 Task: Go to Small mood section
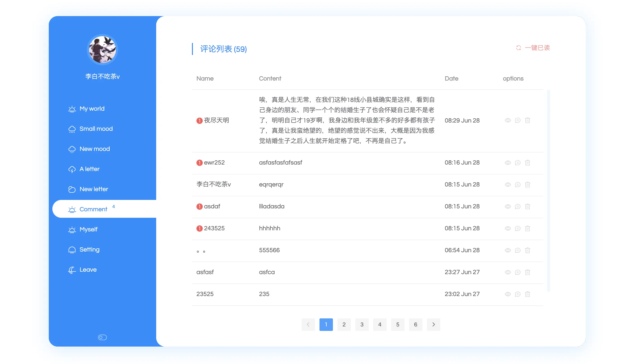pos(90,129)
